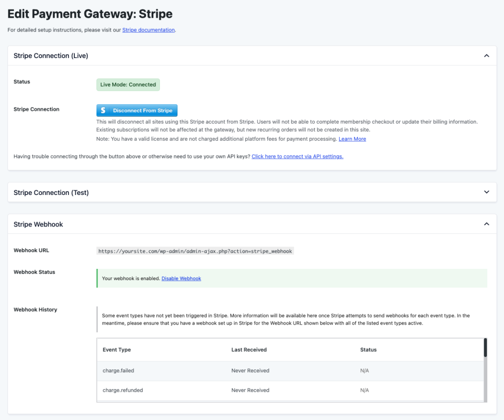The height and width of the screenshot is (420, 504).
Task: Select the charge.refunded event row
Action: 290,390
